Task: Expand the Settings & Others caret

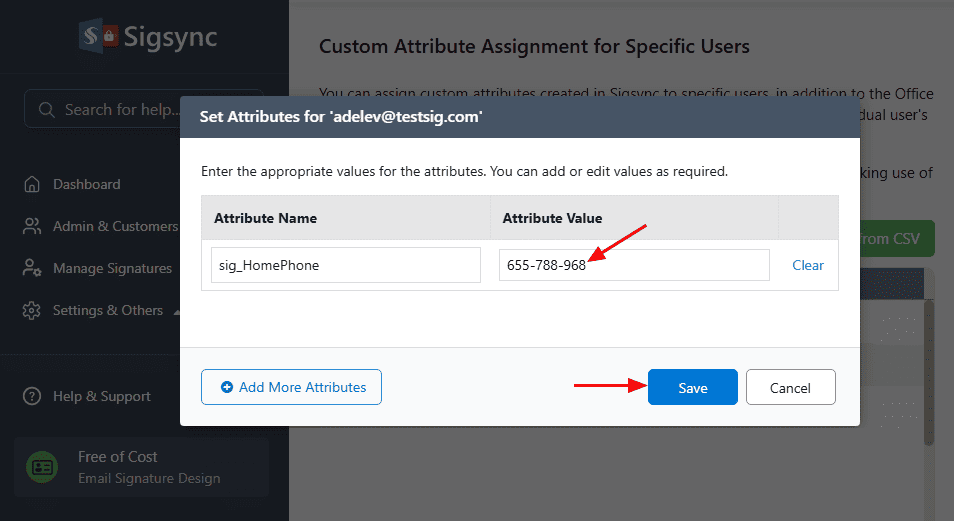Action: 176,311
